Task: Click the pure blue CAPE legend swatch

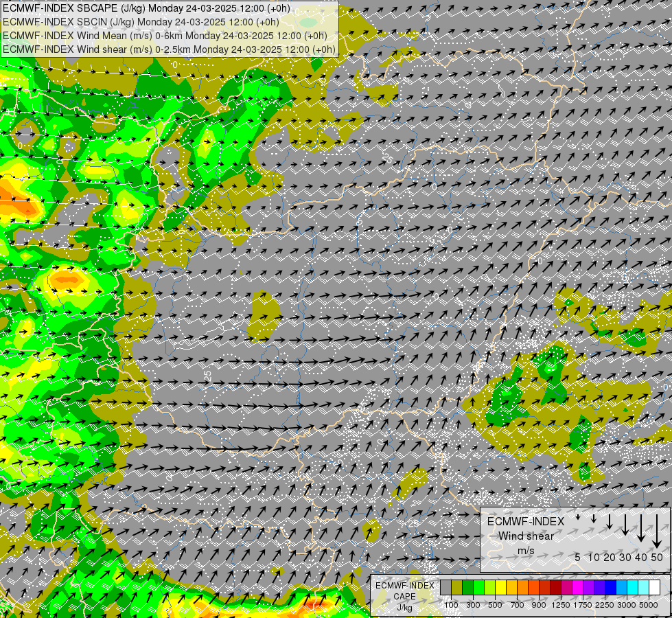Action: pyautogui.click(x=610, y=588)
